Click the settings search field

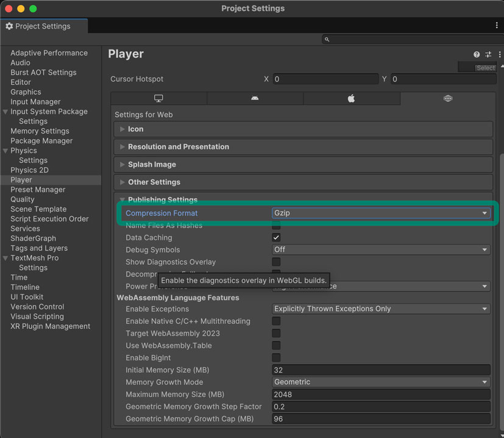coord(413,39)
